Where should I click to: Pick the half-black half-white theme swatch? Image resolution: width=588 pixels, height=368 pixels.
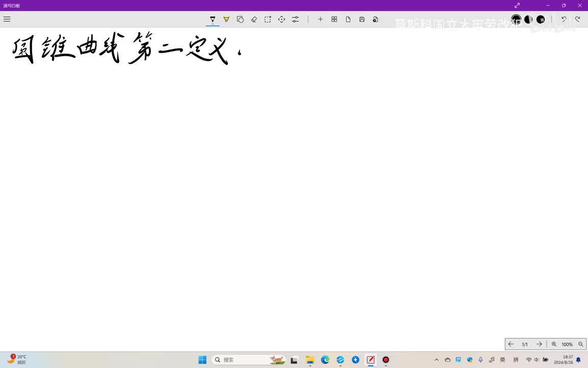[528, 19]
